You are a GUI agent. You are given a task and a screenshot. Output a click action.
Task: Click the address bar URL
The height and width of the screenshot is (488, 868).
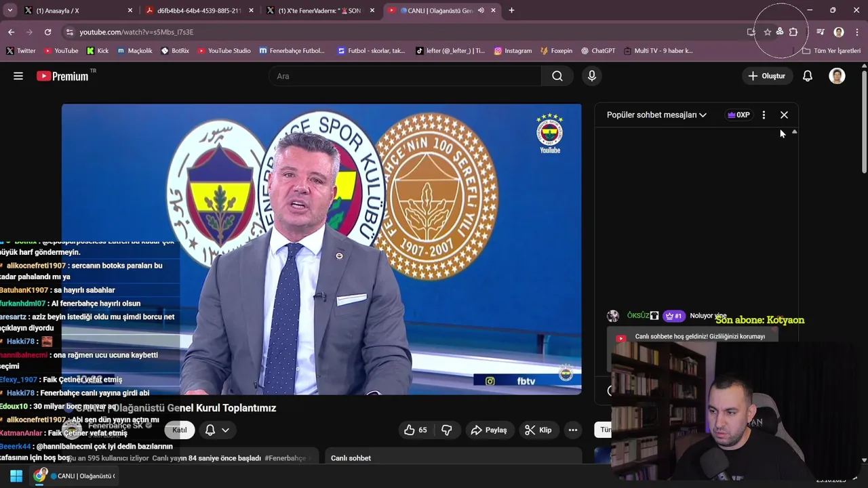136,32
